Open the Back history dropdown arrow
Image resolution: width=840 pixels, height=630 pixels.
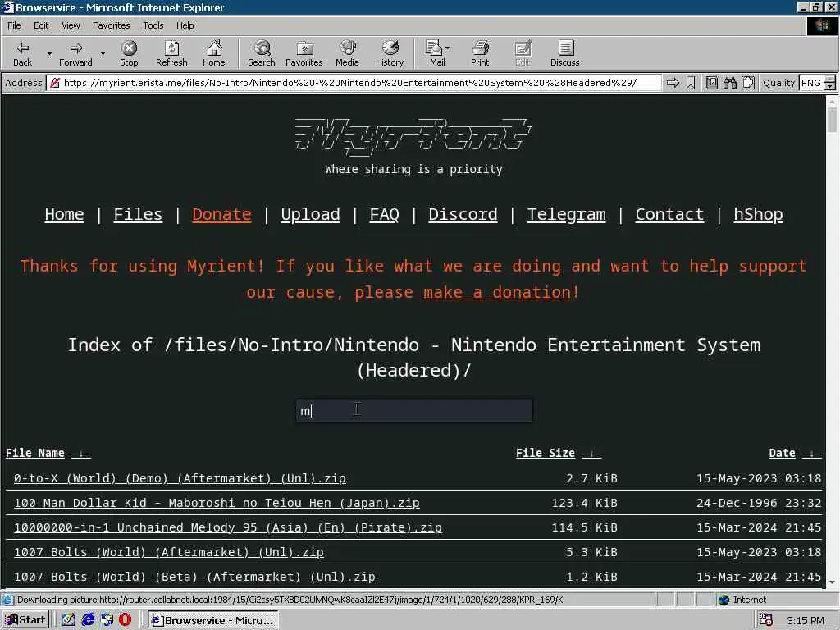pos(49,53)
